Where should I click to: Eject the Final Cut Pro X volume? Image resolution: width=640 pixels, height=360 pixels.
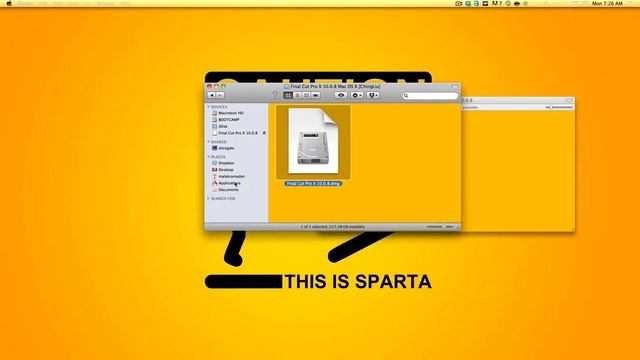264,133
